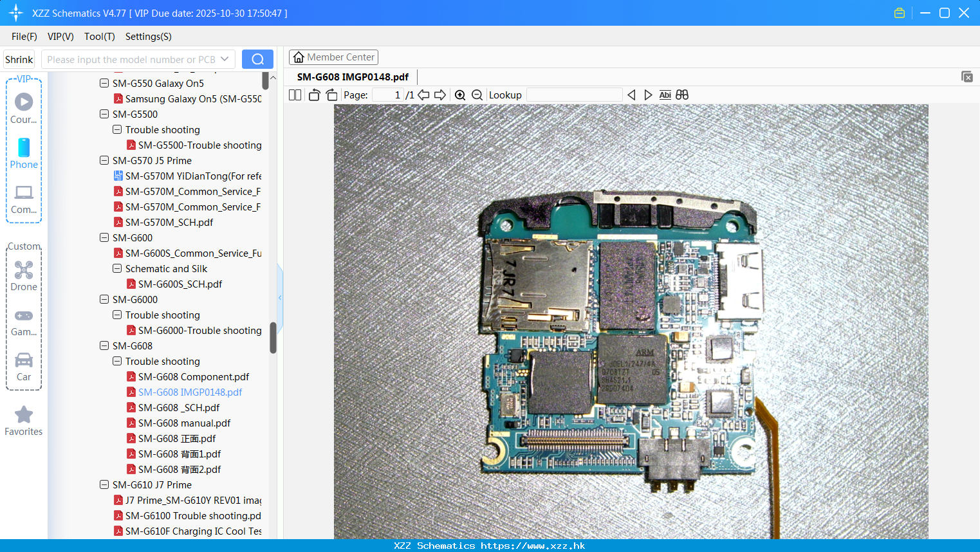Find previous lookup match
Image resolution: width=980 pixels, height=552 pixels.
(631, 95)
